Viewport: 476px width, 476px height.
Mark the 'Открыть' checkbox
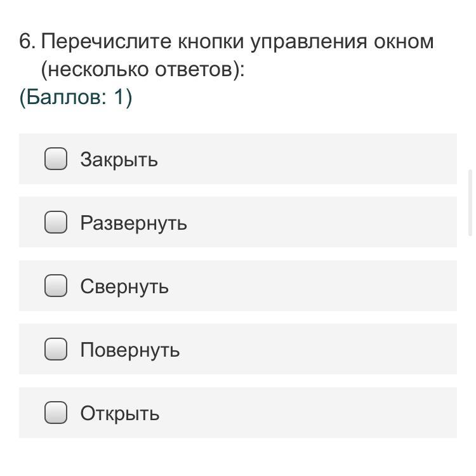click(56, 413)
